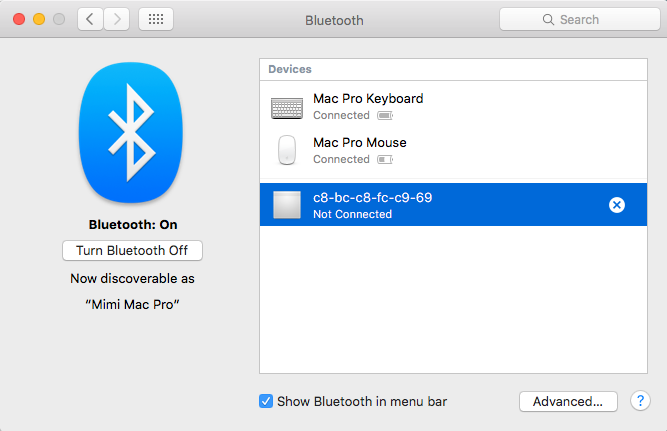
Task: Open the Advanced... options
Action: coord(568,401)
